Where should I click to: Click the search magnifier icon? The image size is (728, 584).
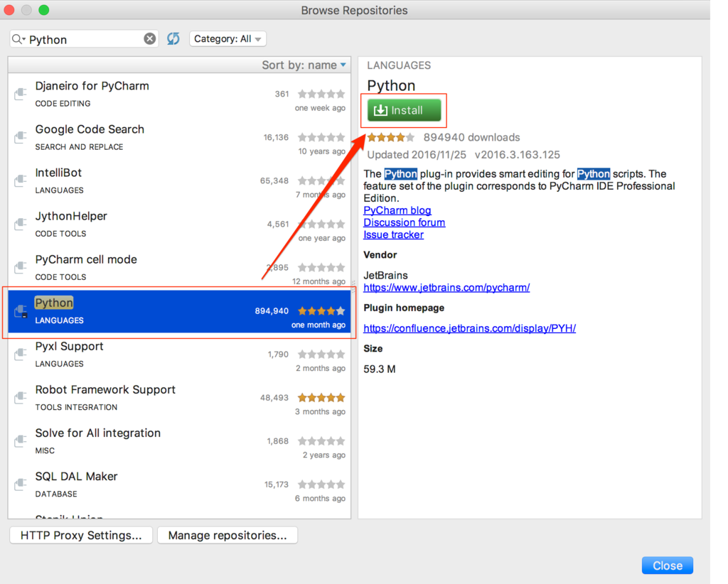(17, 39)
